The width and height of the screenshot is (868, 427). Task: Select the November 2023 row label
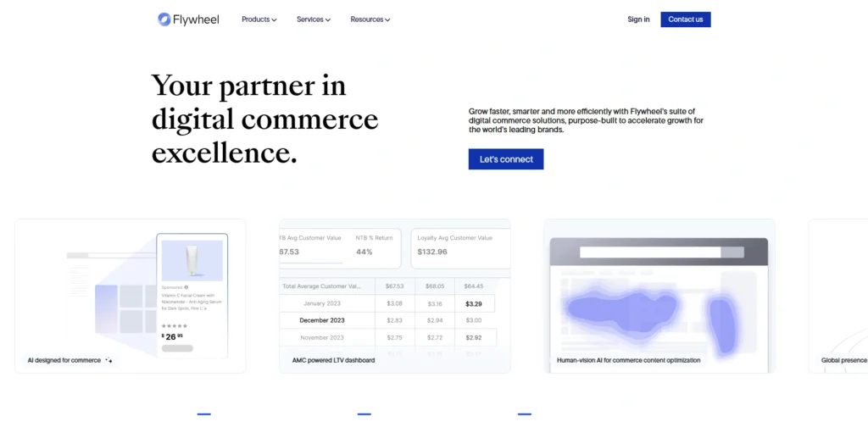[x=322, y=337]
